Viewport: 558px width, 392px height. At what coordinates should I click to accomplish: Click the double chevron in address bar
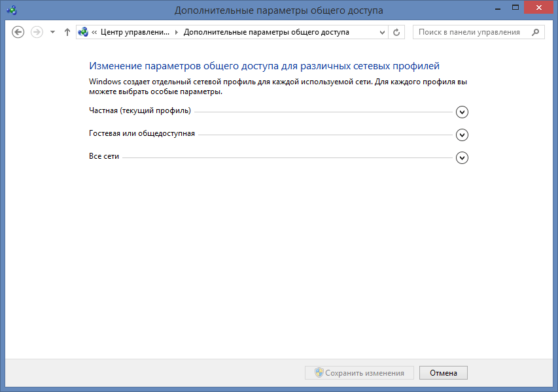click(x=94, y=32)
